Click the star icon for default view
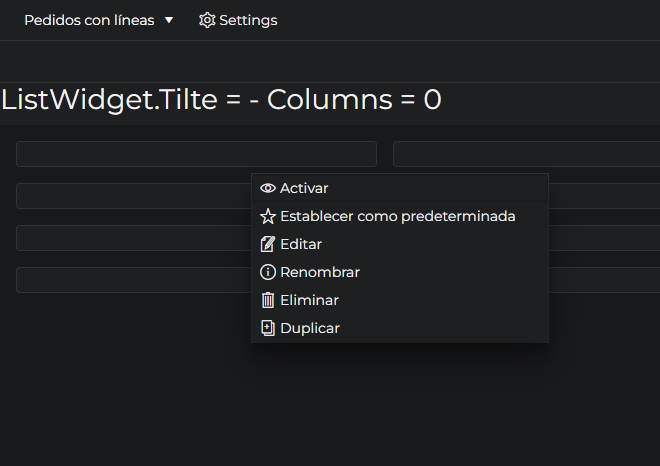The width and height of the screenshot is (660, 466). [x=267, y=216]
